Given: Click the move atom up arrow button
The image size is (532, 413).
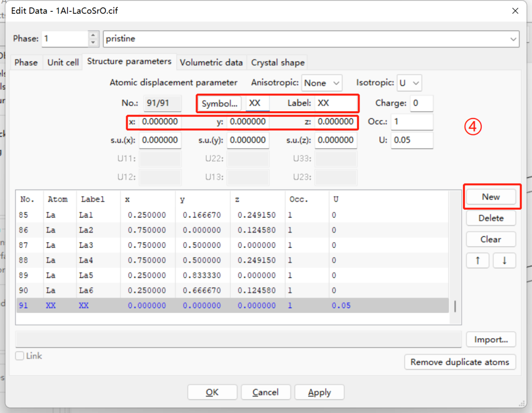Looking at the screenshot, I should click(x=477, y=260).
